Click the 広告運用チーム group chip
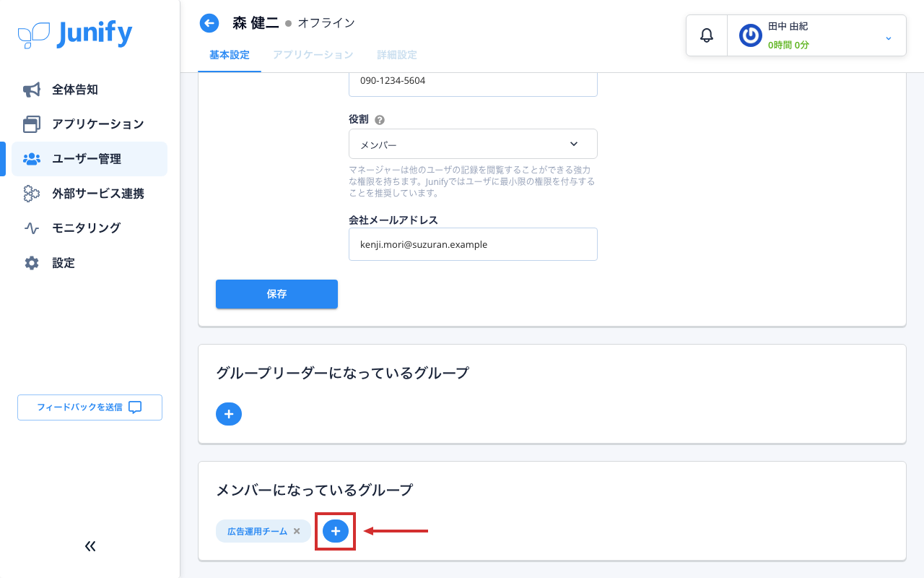Viewport: 924px width, 578px height. pyautogui.click(x=263, y=531)
